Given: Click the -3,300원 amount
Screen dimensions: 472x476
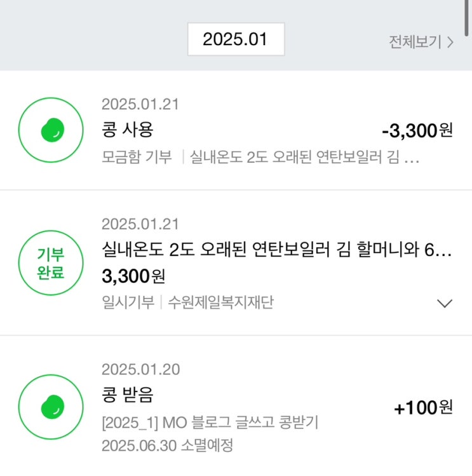Looking at the screenshot, I should pyautogui.click(x=417, y=131).
